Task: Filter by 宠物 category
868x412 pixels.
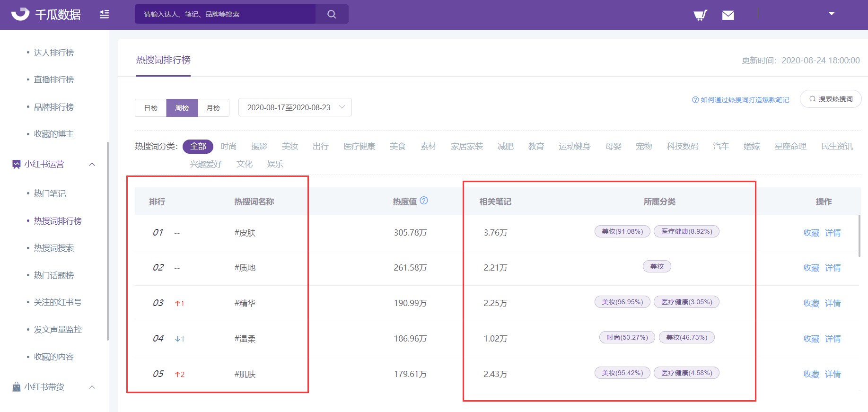Action: [x=644, y=147]
